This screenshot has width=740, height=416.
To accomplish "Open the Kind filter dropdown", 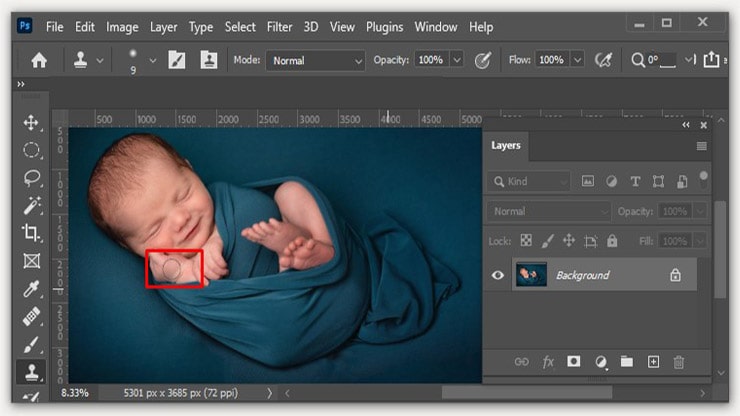I will [x=529, y=181].
